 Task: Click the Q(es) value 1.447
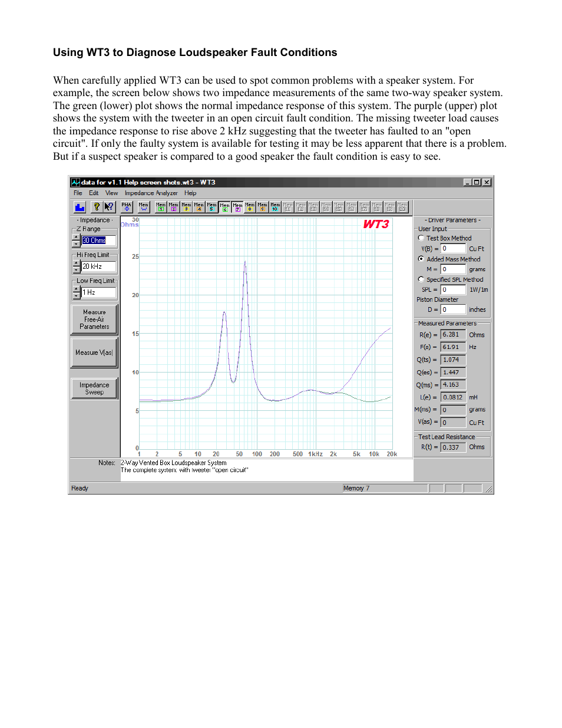pyautogui.click(x=453, y=373)
